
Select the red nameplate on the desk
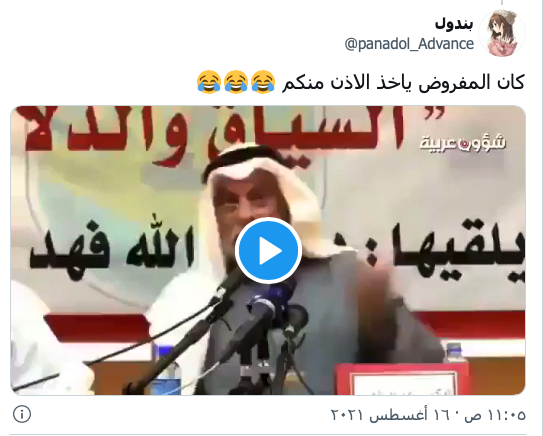401,378
